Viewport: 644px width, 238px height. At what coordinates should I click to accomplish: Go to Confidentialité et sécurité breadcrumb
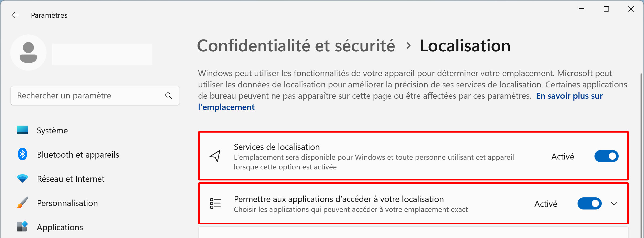click(296, 46)
